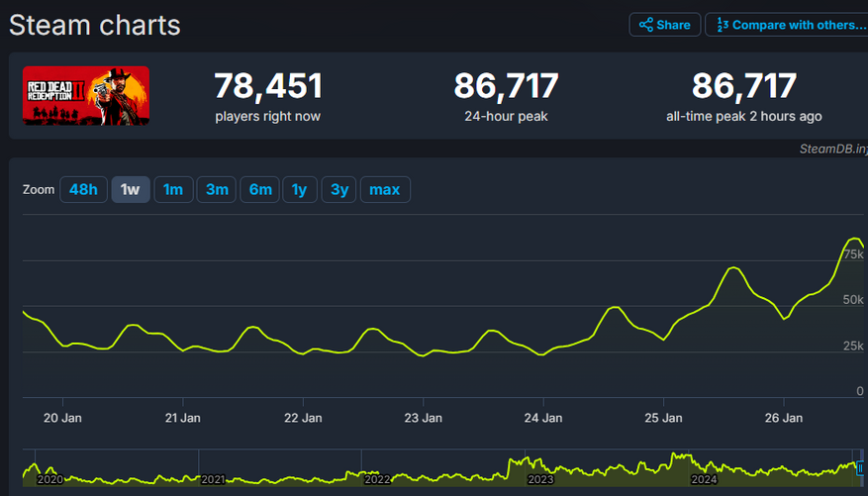The width and height of the screenshot is (868, 496).
Task: Choose the max zoom range
Action: click(x=385, y=189)
